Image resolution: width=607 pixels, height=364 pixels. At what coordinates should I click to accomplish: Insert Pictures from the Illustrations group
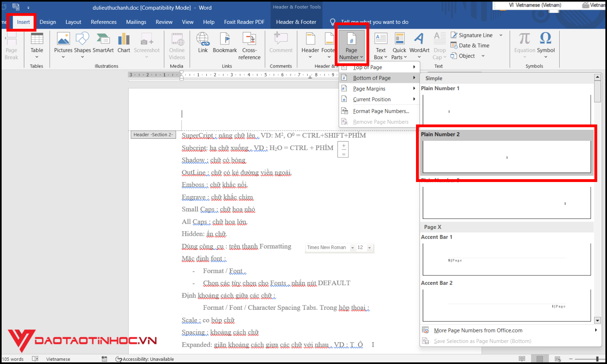click(63, 44)
